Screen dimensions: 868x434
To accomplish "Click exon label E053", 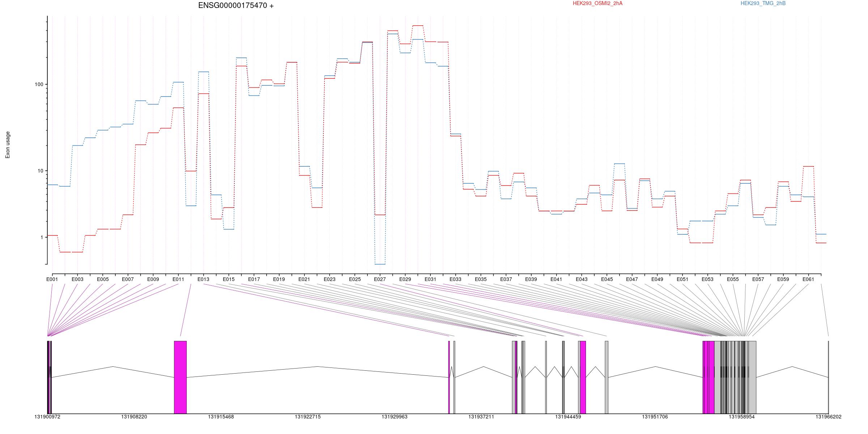I will point(707,279).
